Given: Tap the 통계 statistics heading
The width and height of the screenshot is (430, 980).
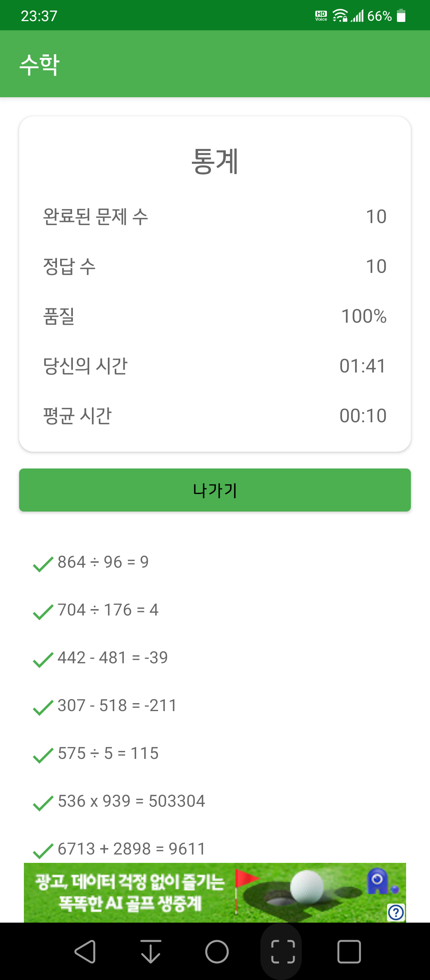Looking at the screenshot, I should 215,161.
